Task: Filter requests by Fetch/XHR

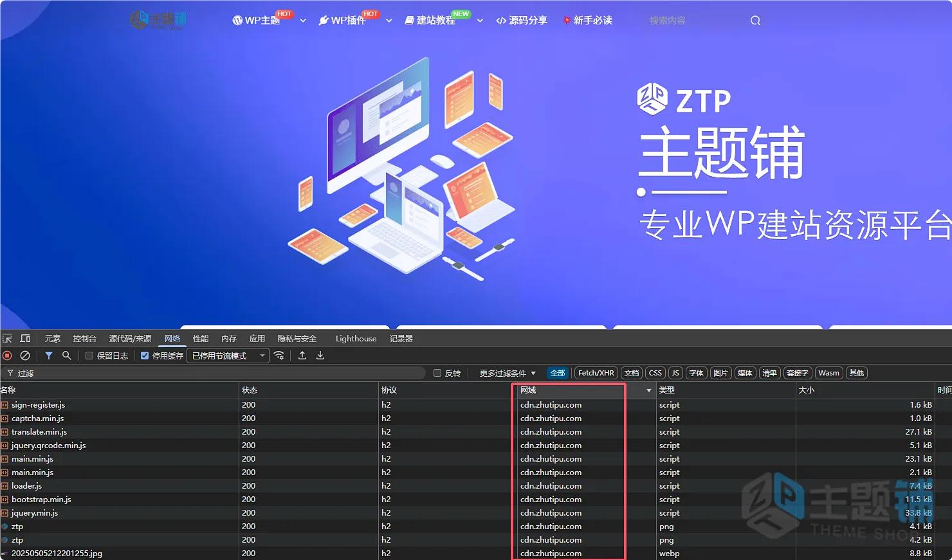Action: (596, 373)
